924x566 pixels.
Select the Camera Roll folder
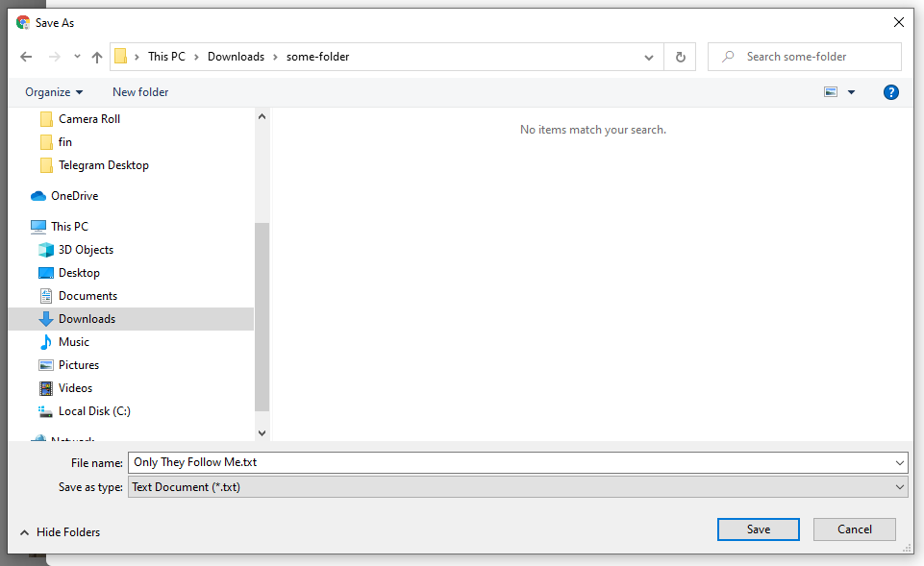click(89, 119)
